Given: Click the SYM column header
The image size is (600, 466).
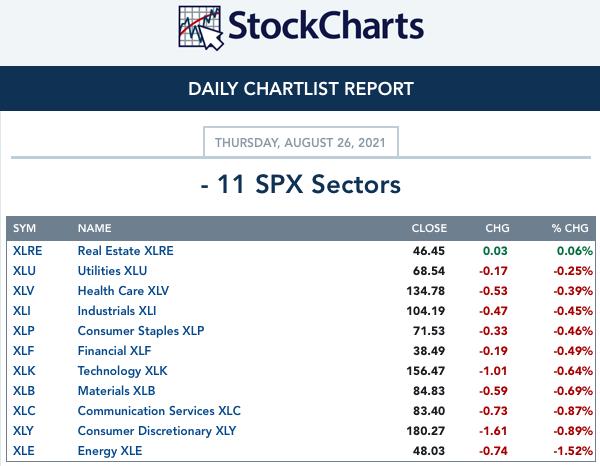Looking at the screenshot, I should (x=24, y=228).
